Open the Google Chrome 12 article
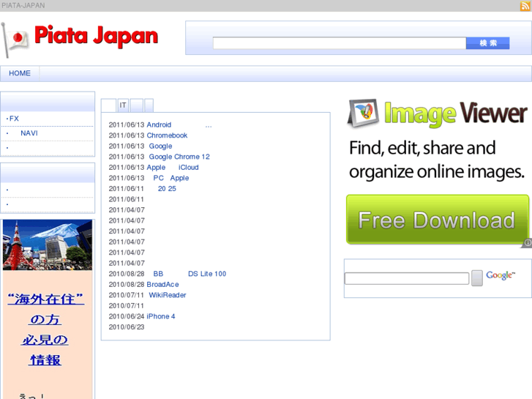The image size is (532, 399). coord(179,157)
